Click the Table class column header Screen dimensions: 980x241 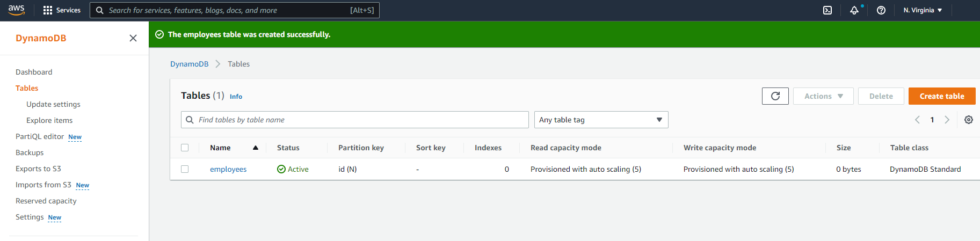pos(909,148)
